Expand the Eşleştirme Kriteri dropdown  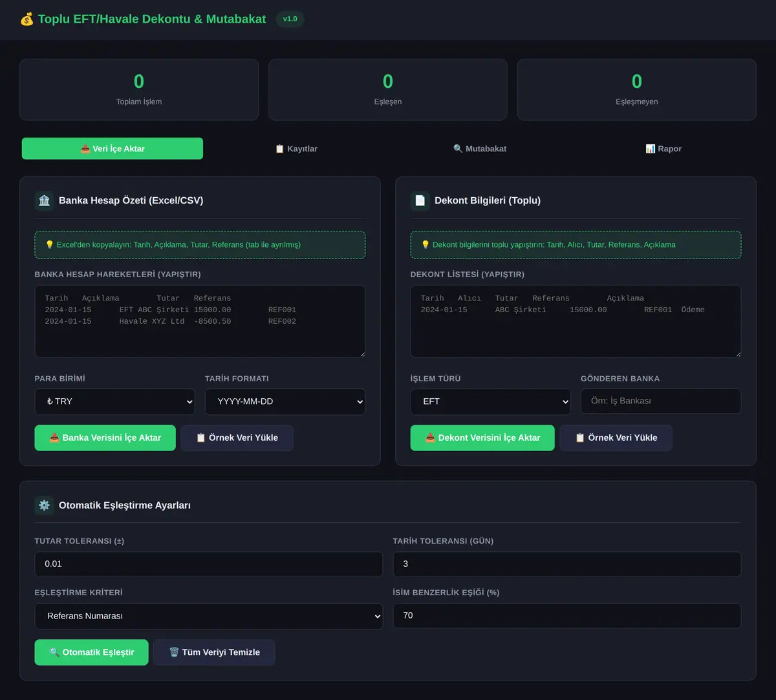(209, 616)
